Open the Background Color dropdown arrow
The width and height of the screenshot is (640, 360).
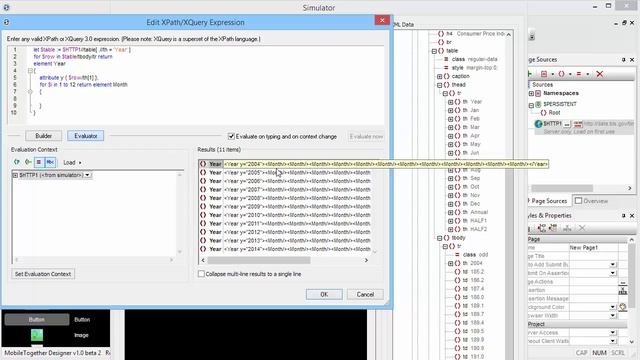613,307
